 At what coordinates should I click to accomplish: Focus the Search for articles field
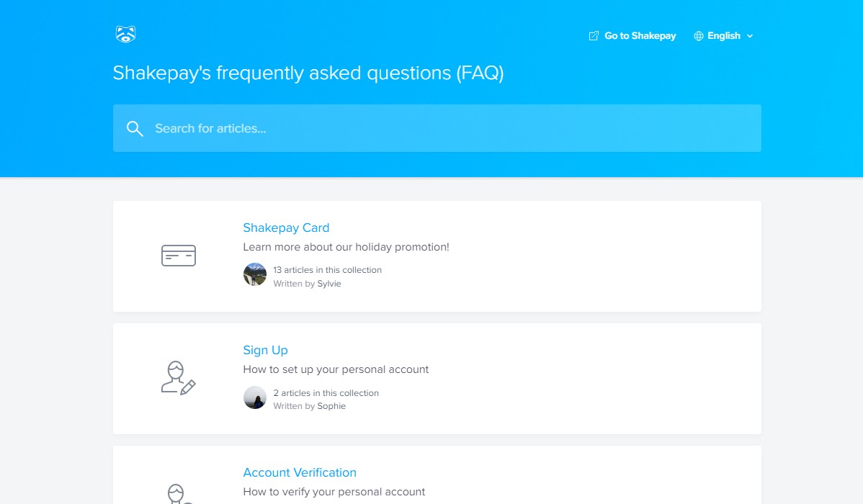(437, 128)
